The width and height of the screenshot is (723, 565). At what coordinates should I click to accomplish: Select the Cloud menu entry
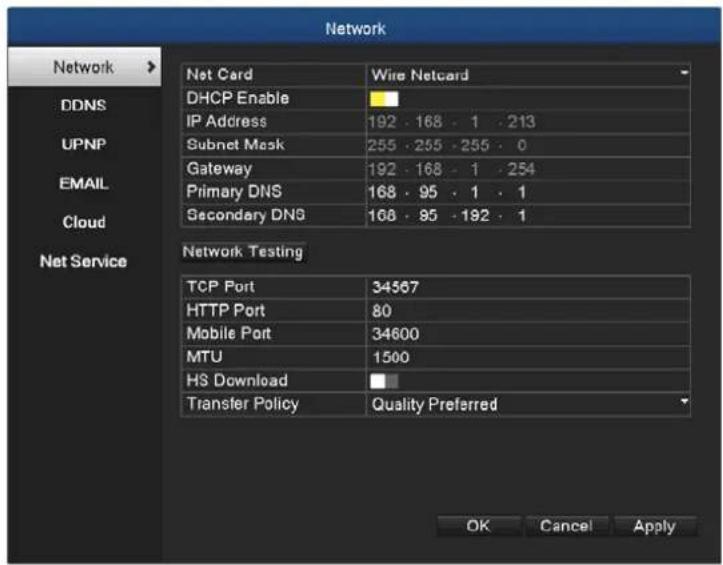pyautogui.click(x=83, y=222)
